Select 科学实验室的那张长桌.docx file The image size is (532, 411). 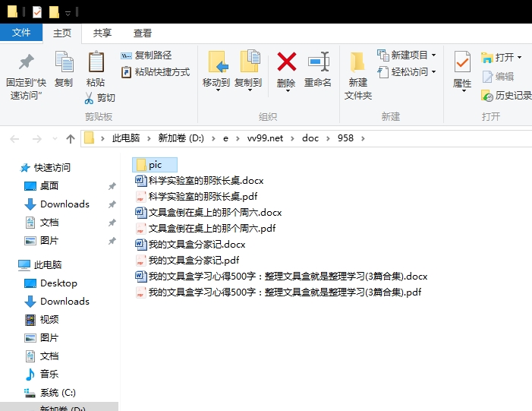[x=200, y=181]
